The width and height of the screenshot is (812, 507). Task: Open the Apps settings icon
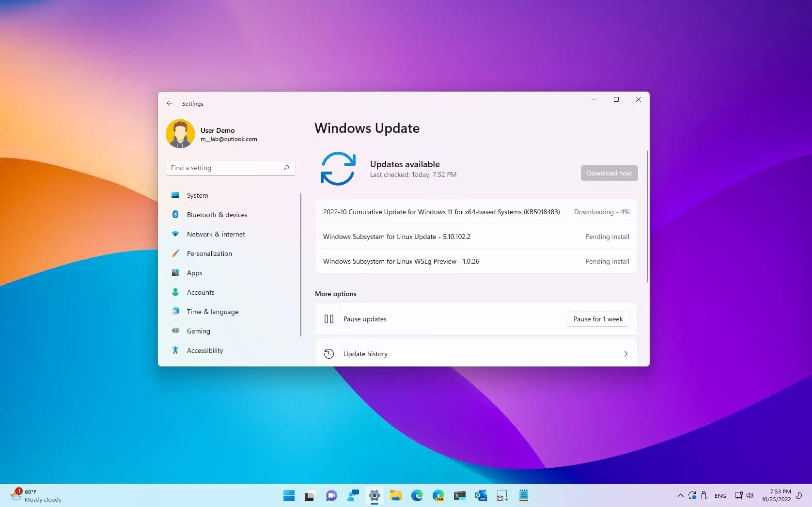point(175,273)
